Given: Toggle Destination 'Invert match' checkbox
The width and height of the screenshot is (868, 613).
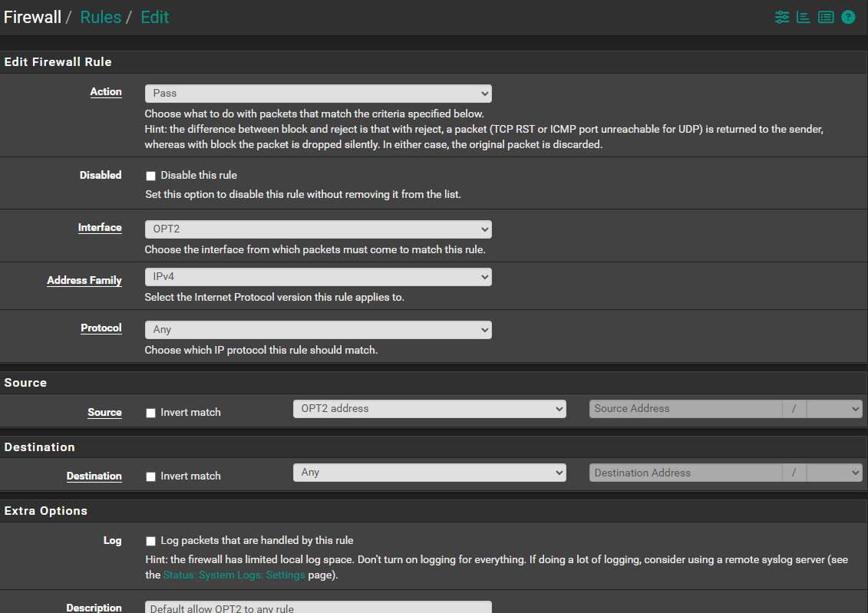Looking at the screenshot, I should pos(150,476).
